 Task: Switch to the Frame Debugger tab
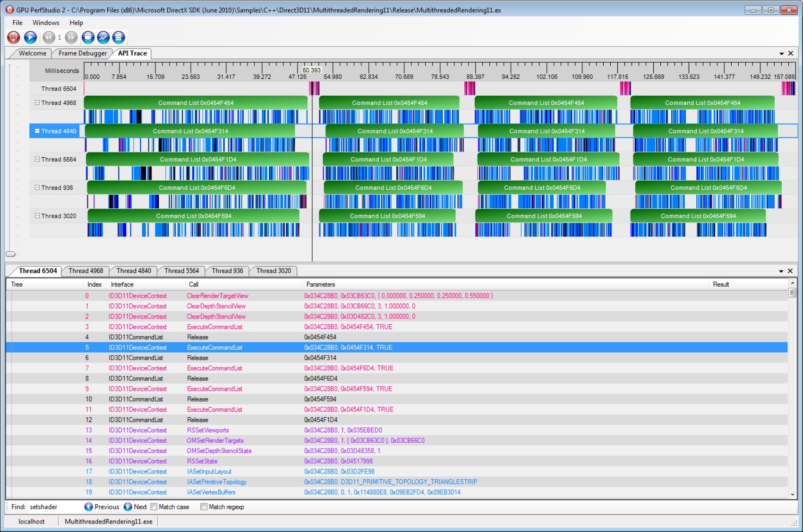tap(83, 53)
